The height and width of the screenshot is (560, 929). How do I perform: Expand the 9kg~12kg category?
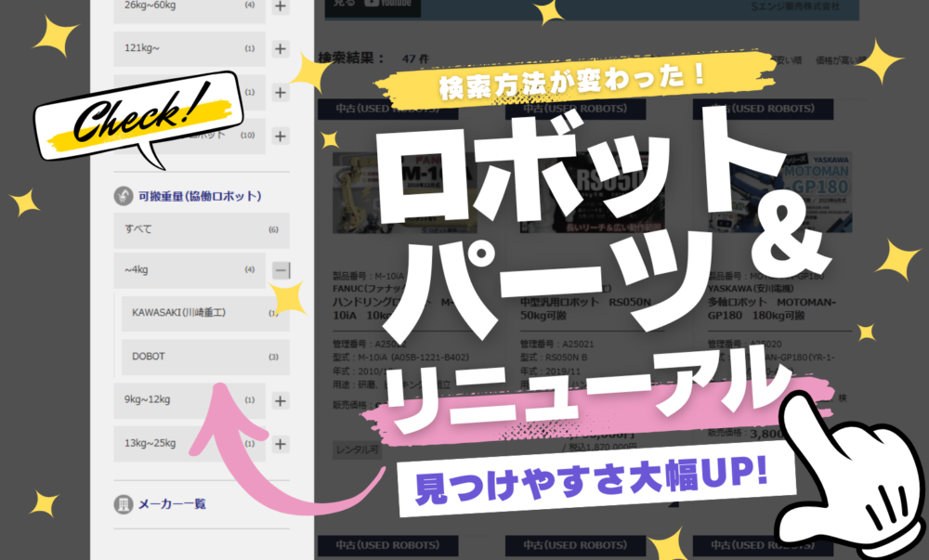click(281, 401)
